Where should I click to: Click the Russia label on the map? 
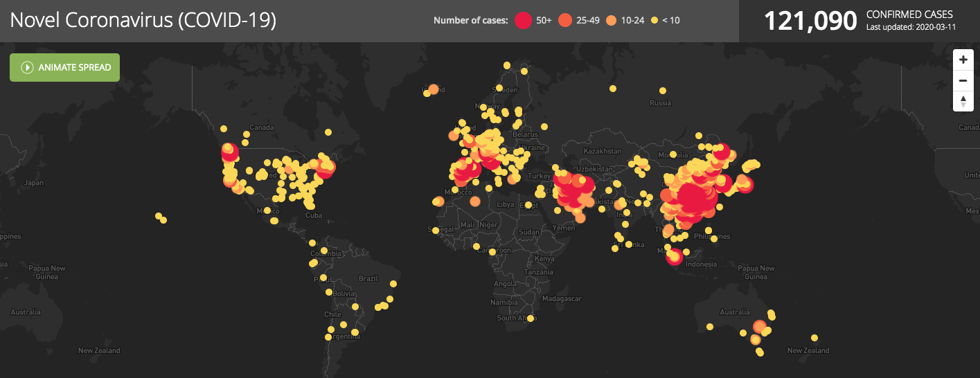pos(661,103)
